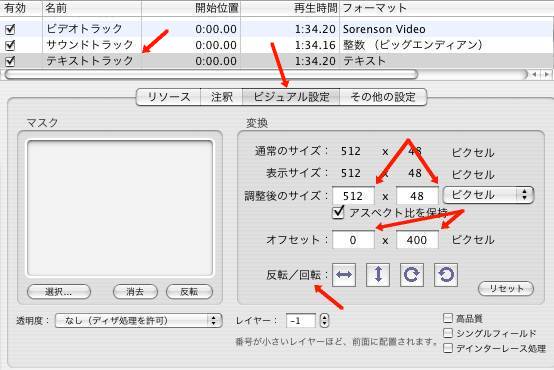The height and width of the screenshot is (370, 554).
Task: Open the 透明度 mode dropdown
Action: pyautogui.click(x=138, y=321)
